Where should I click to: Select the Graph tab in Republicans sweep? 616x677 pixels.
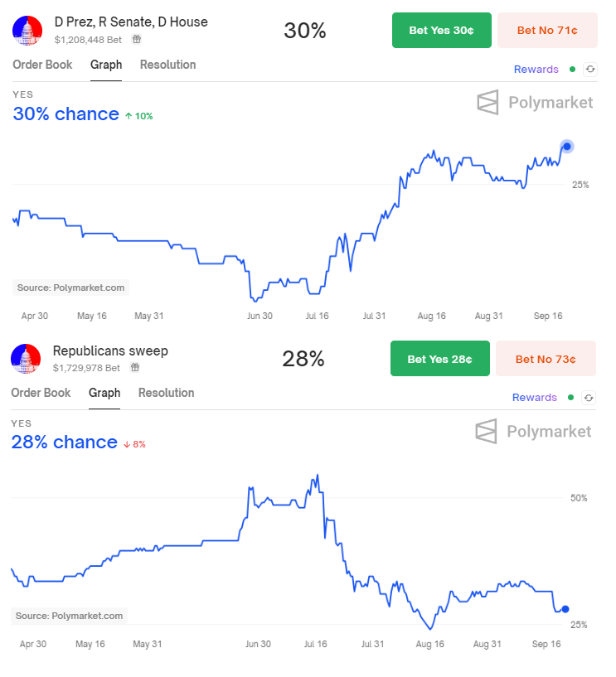tap(104, 393)
